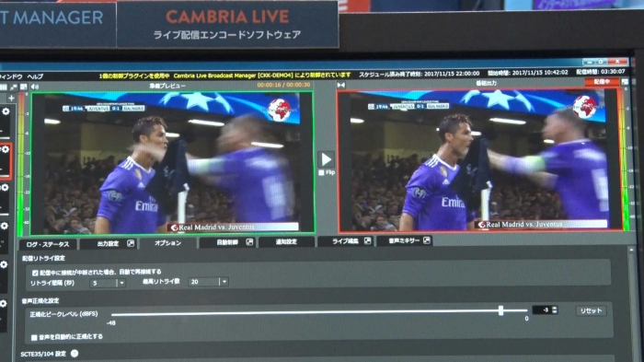Open the リトライ間隔 (秒) dropdown arrow
The height and width of the screenshot is (362, 644).
pos(121,283)
